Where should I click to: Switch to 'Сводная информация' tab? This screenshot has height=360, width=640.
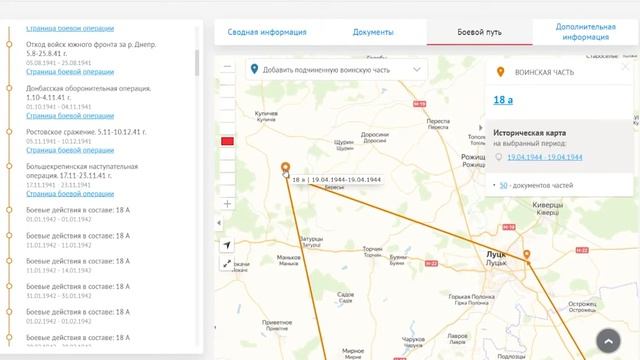point(267,32)
